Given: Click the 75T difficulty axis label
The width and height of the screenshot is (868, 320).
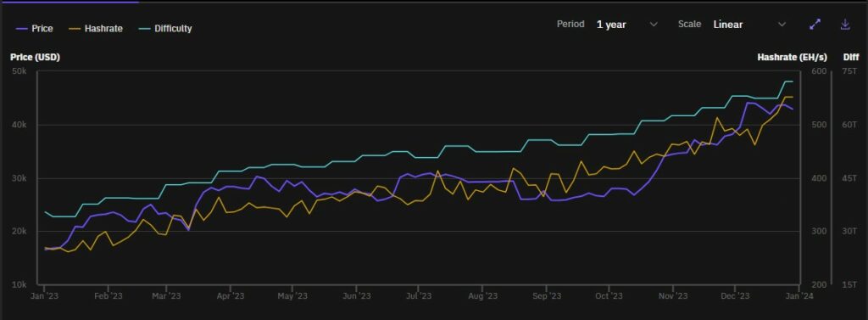Looking at the screenshot, I should (x=849, y=71).
